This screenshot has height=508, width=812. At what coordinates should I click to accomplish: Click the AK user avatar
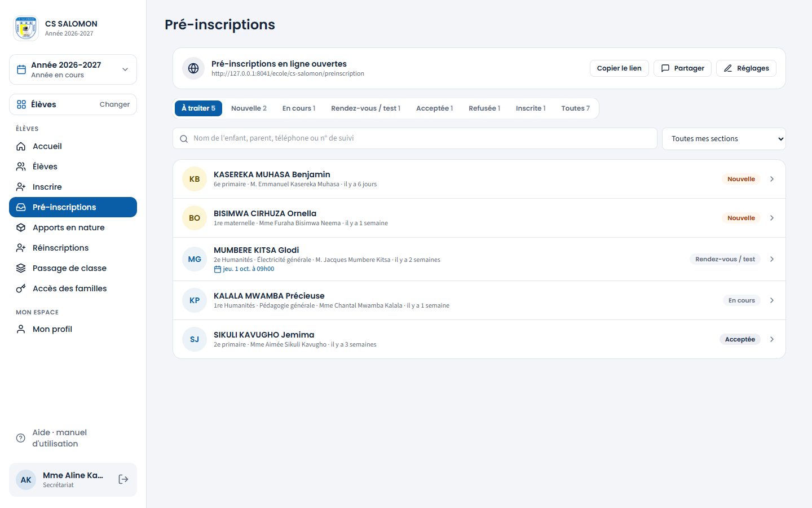26,480
